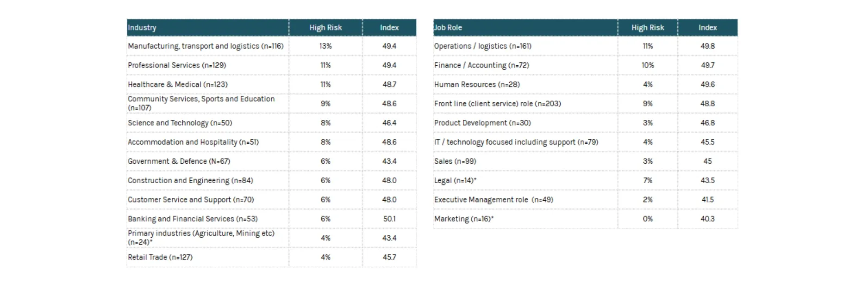The width and height of the screenshot is (868, 289).
Task: Click the Marketing 0% high risk value
Action: (x=648, y=219)
